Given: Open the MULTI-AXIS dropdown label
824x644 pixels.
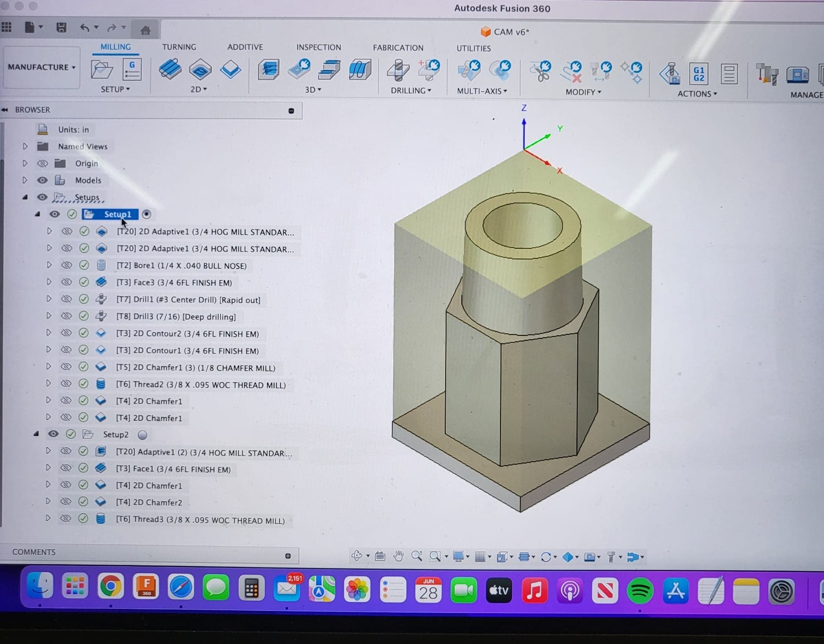Looking at the screenshot, I should [482, 91].
